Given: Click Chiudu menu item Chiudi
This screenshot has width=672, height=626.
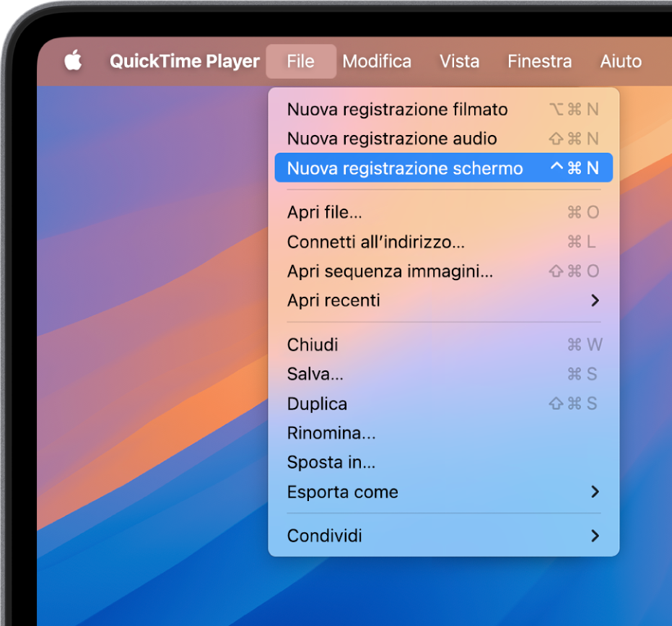Looking at the screenshot, I should (x=444, y=344).
